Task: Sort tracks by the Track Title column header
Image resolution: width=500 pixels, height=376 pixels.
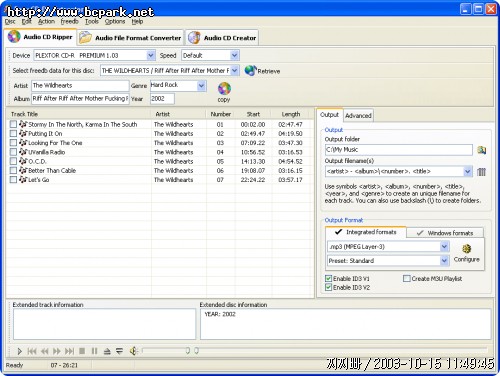Action: click(79, 114)
